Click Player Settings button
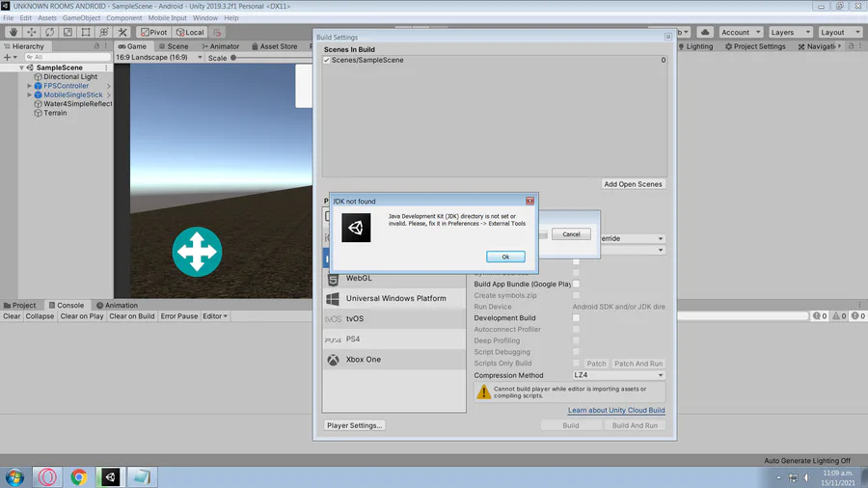 (x=354, y=425)
